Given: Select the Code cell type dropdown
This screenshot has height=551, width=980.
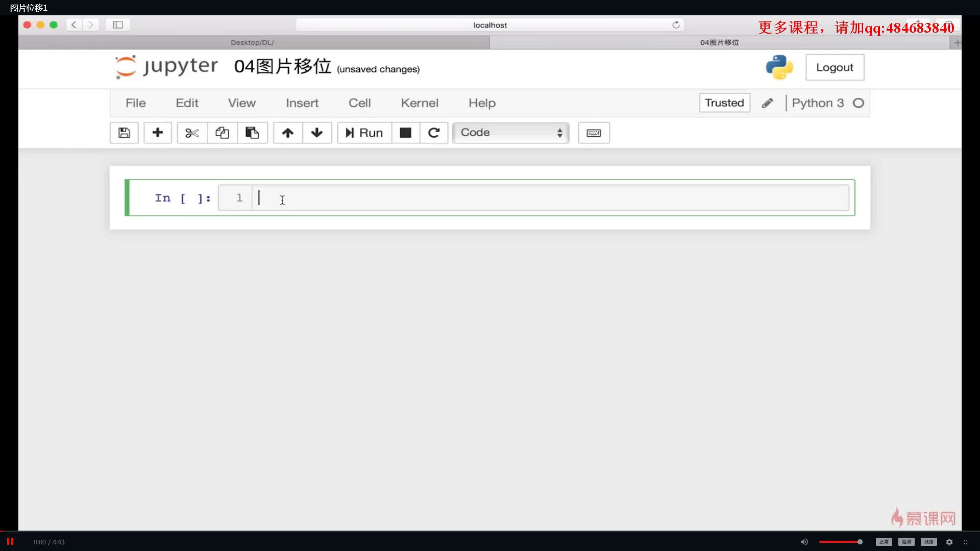Looking at the screenshot, I should (x=511, y=132).
